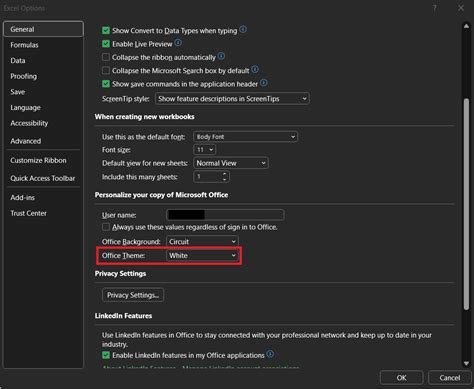This screenshot has height=389, width=474.
Task: Toggle Show save commands in application header
Action: coord(106,84)
